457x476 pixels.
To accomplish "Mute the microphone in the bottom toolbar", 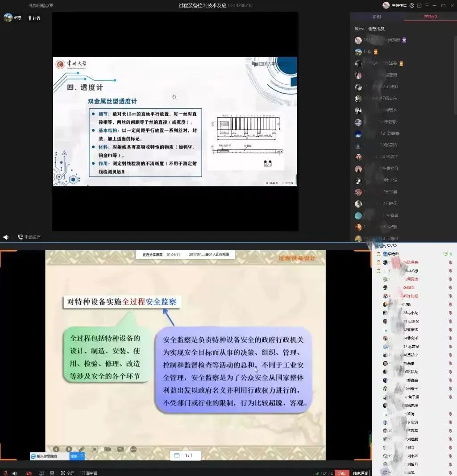I will coord(6,473).
